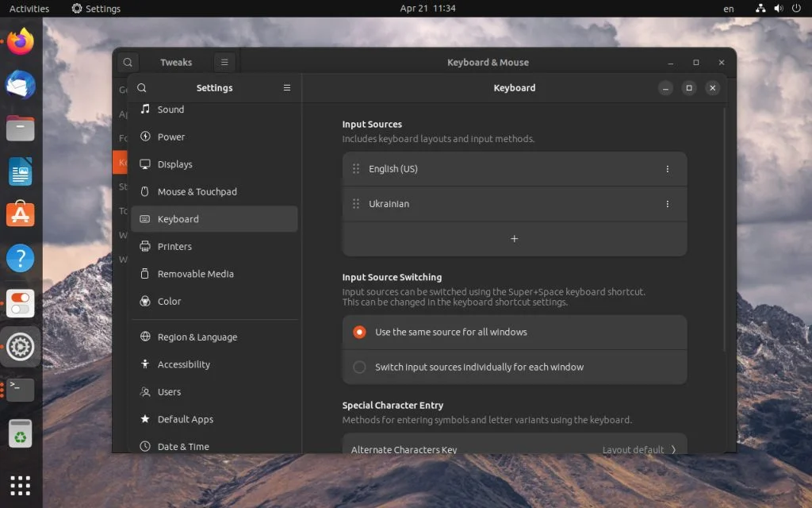Open the Settings hamburger menu

[x=286, y=87]
